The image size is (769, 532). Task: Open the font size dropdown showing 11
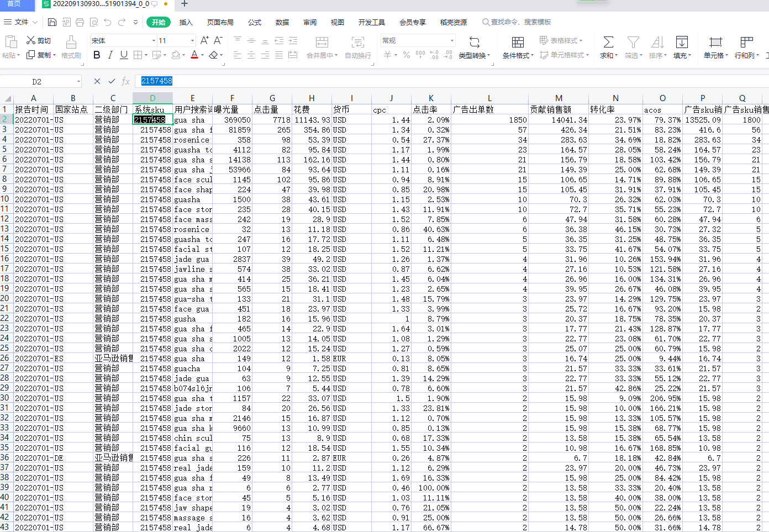click(192, 41)
